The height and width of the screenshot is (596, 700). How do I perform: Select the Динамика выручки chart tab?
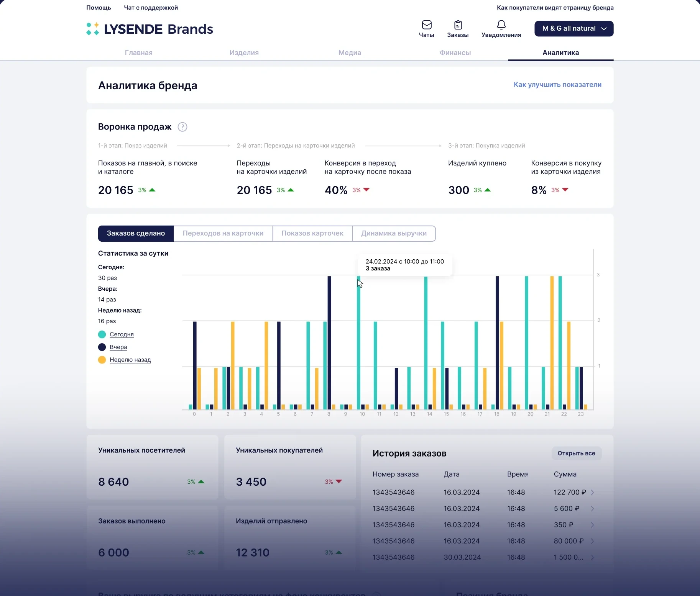click(394, 233)
